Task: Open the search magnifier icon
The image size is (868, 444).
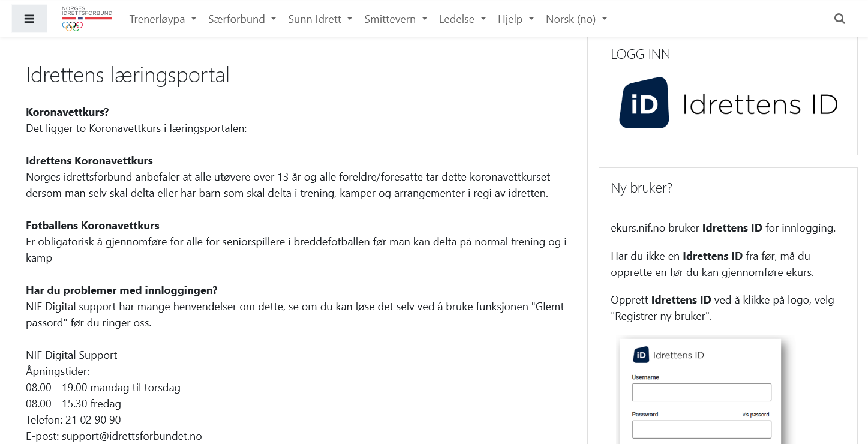Action: (x=840, y=19)
